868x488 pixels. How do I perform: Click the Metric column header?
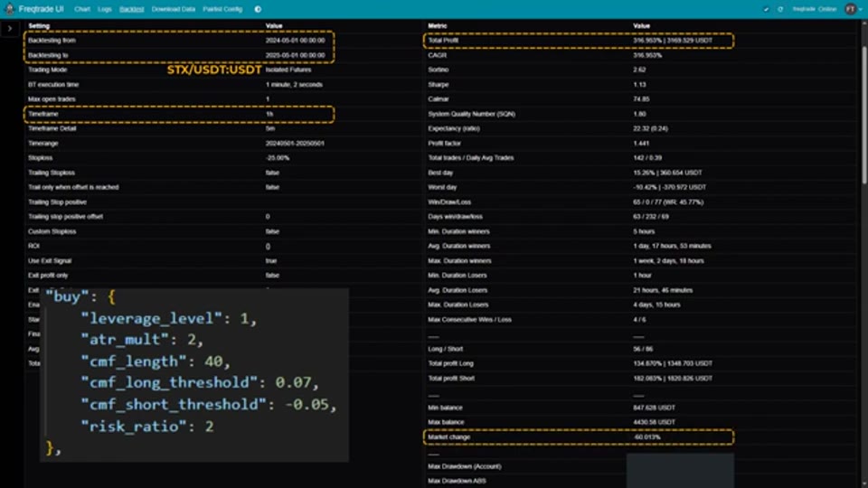(438, 25)
